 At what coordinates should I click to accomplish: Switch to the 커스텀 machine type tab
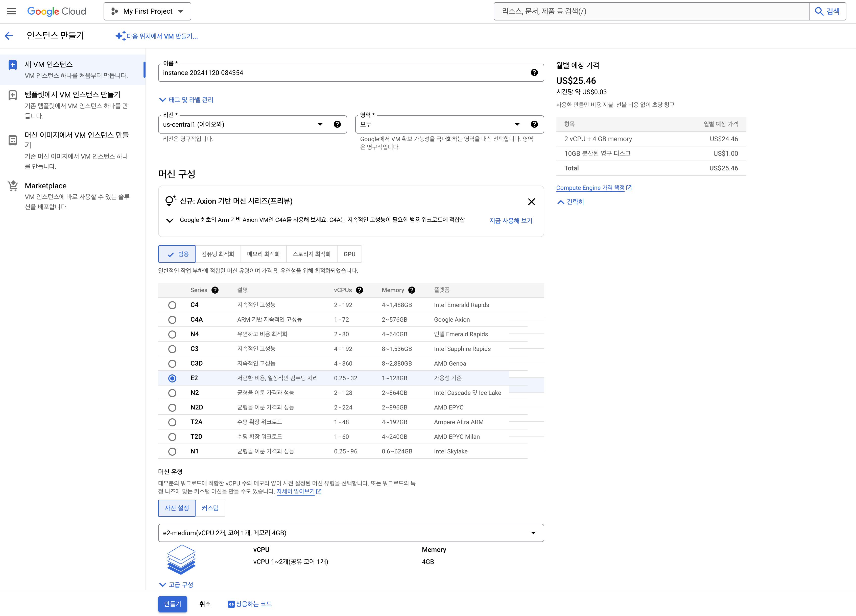pos(210,508)
